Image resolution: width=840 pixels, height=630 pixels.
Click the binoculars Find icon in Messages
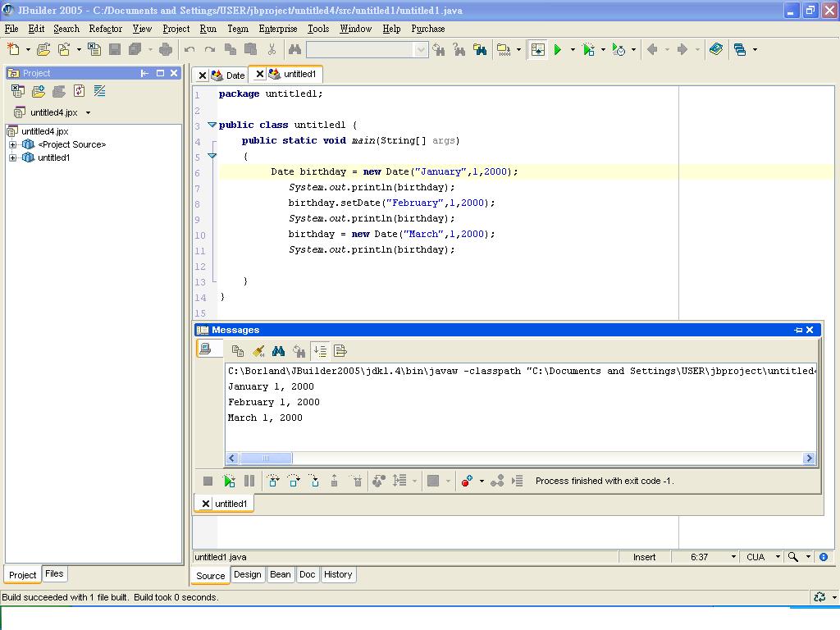point(278,351)
